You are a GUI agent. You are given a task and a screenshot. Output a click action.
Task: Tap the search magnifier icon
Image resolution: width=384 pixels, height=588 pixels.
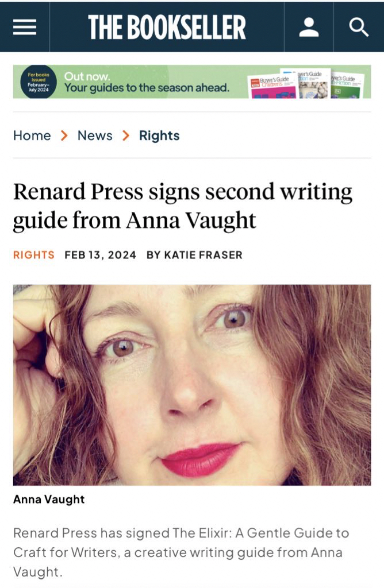(359, 27)
